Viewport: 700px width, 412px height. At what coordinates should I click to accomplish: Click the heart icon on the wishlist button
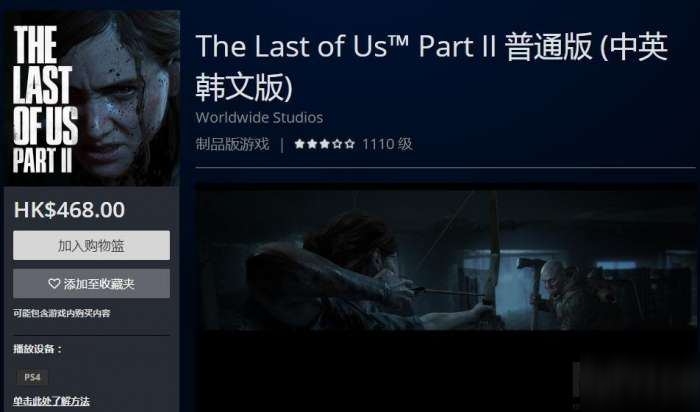tap(54, 283)
